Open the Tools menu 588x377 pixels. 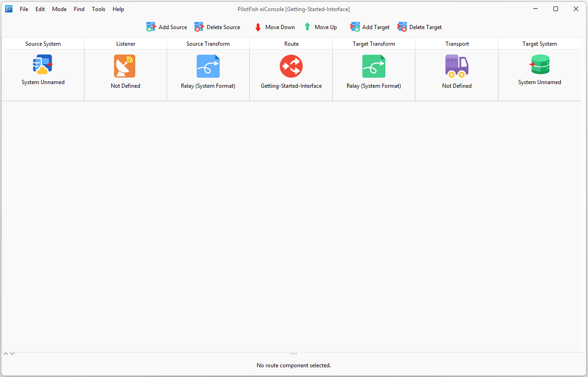(x=98, y=9)
